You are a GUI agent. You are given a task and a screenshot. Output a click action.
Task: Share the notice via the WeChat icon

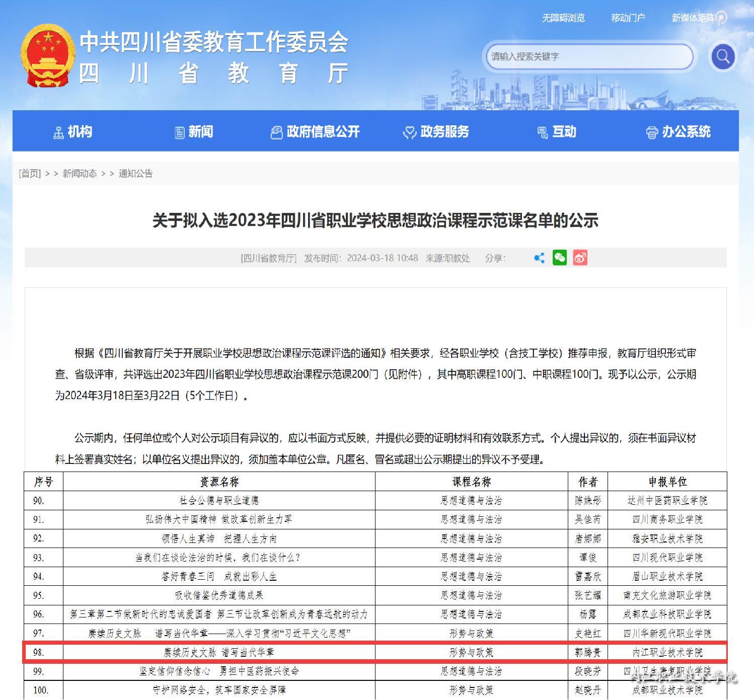(560, 258)
